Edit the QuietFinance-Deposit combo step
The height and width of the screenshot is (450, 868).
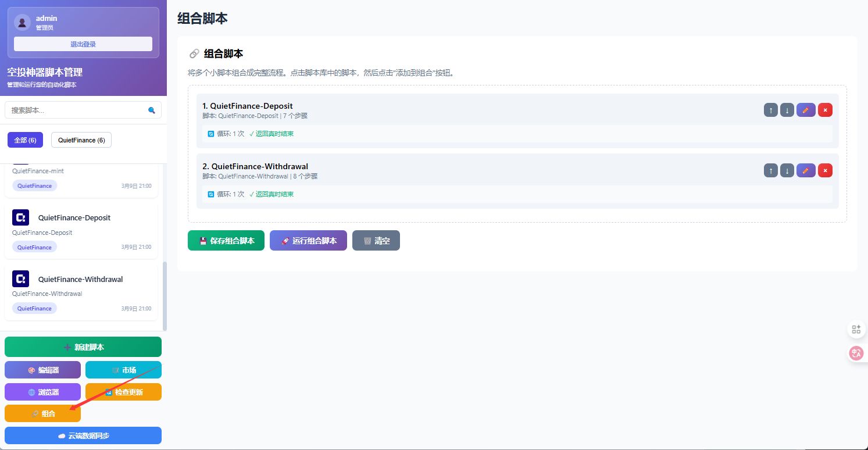(x=806, y=110)
